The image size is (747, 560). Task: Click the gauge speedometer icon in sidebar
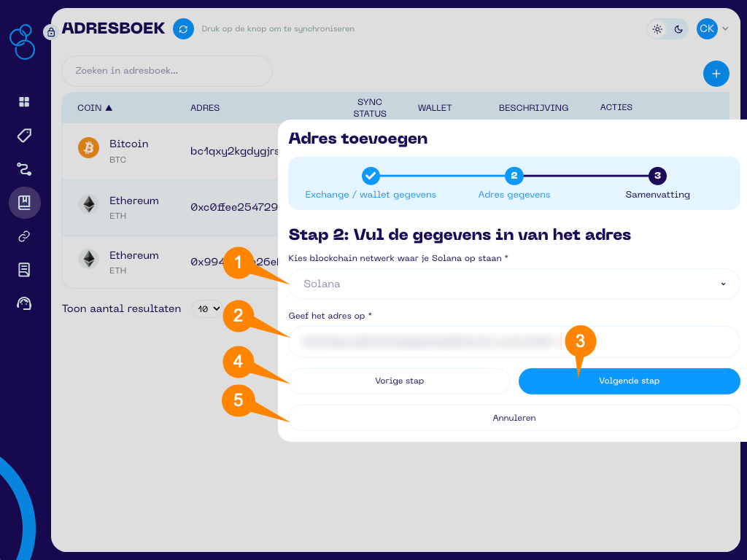click(x=24, y=303)
